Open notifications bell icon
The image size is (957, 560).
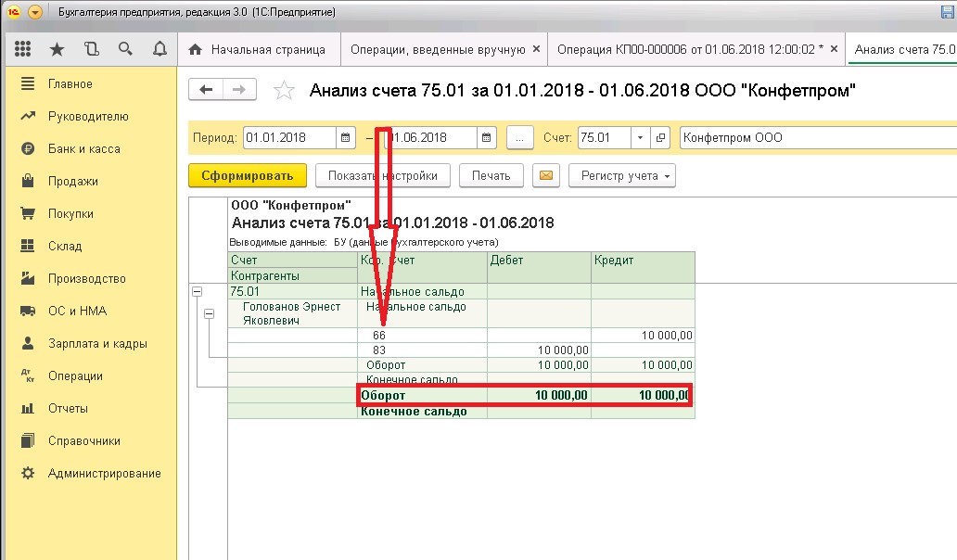(159, 49)
